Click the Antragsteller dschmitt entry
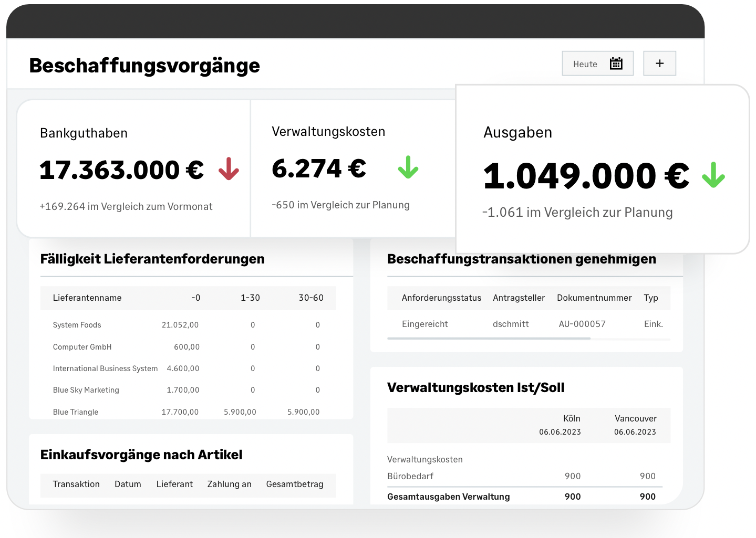The height and width of the screenshot is (538, 756). tap(511, 324)
